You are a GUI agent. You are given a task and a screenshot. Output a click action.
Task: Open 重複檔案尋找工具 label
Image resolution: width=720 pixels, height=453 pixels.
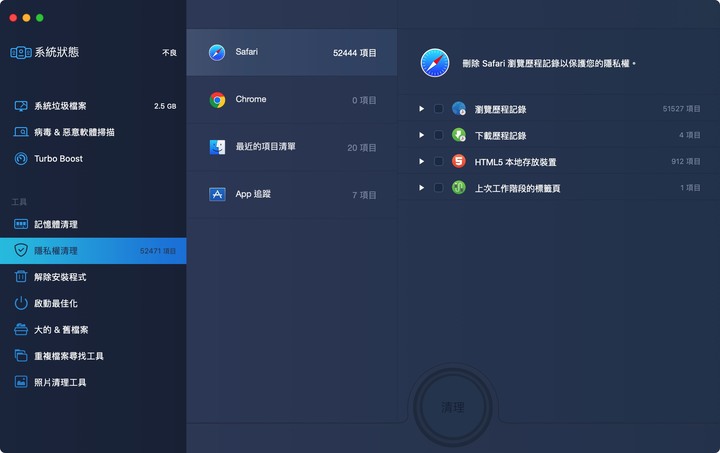[69, 356]
